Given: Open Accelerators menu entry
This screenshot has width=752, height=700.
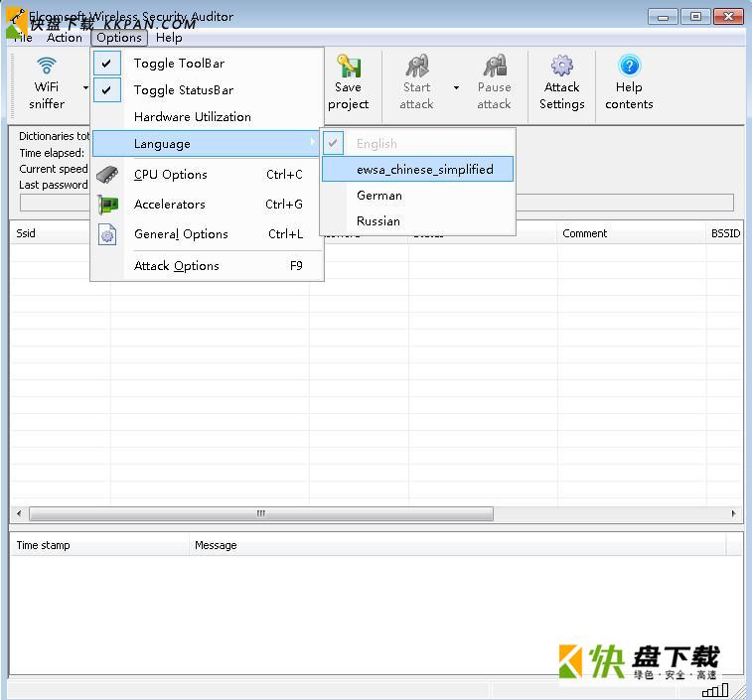Looking at the screenshot, I should click(x=207, y=205).
